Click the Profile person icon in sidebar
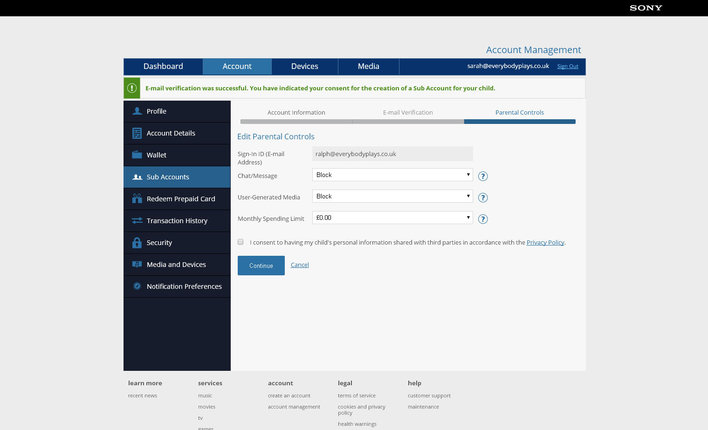The image size is (708, 430). pos(137,111)
